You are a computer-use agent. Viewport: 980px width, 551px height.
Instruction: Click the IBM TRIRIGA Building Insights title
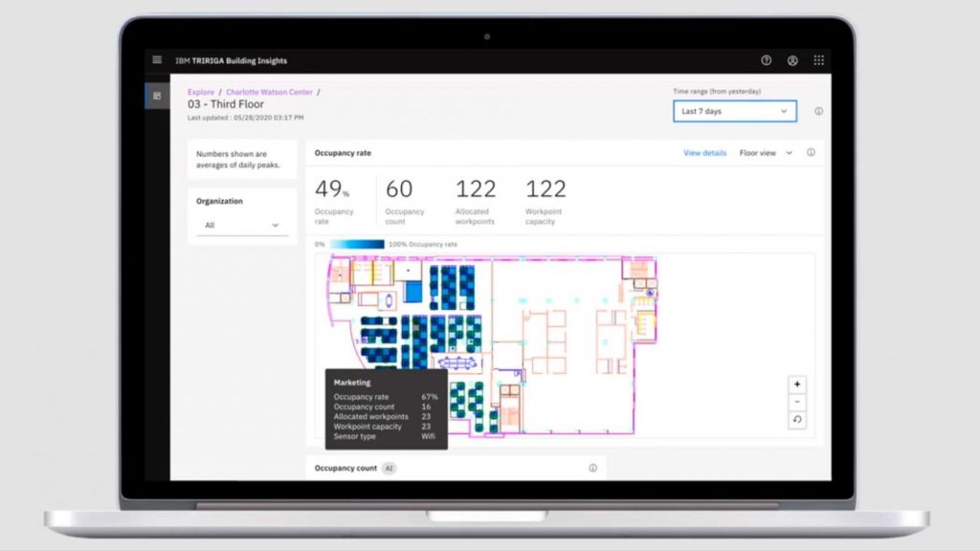(232, 60)
